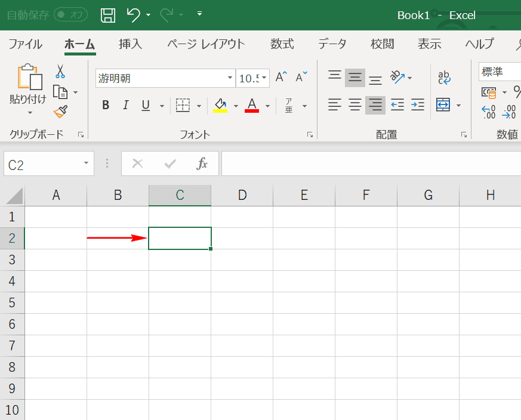Viewport: 521px width, 420px height.
Task: Click the Merge and Center icon
Action: click(443, 105)
